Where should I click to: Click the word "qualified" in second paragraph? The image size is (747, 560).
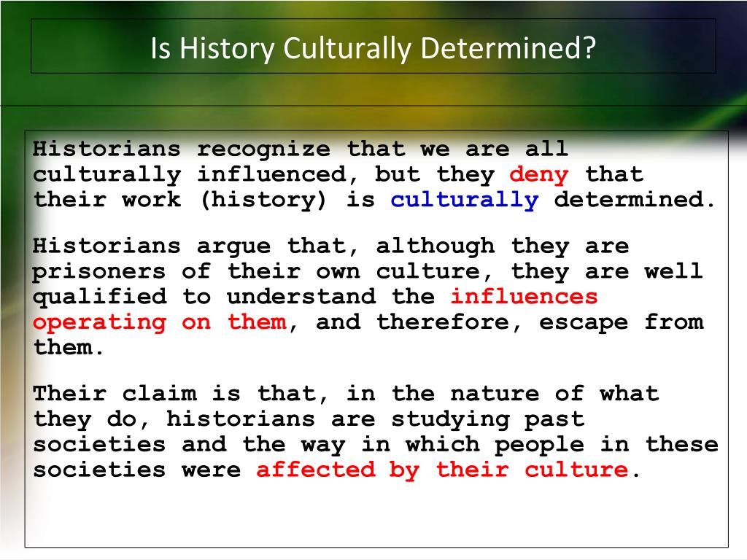click(99, 297)
